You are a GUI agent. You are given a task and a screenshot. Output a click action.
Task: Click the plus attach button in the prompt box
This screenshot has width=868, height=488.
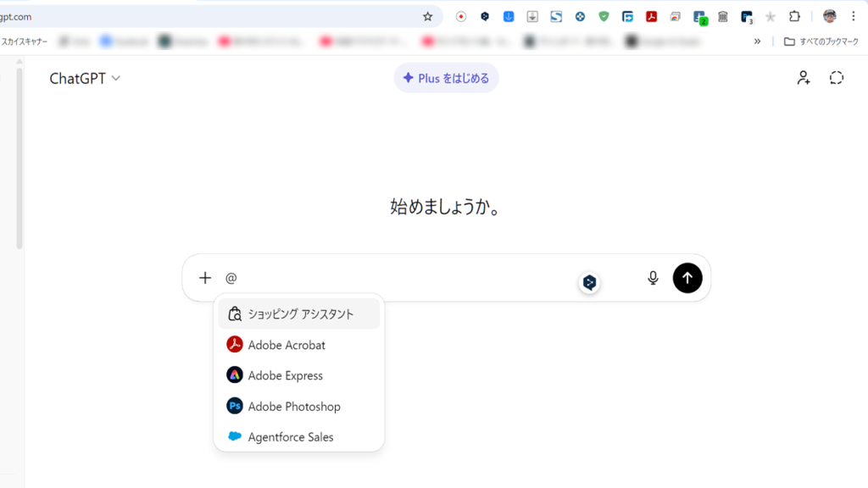(205, 278)
